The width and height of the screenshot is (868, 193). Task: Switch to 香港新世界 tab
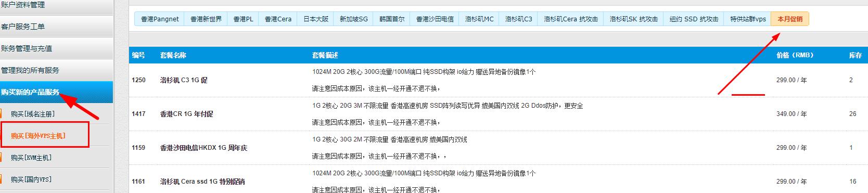(x=206, y=19)
